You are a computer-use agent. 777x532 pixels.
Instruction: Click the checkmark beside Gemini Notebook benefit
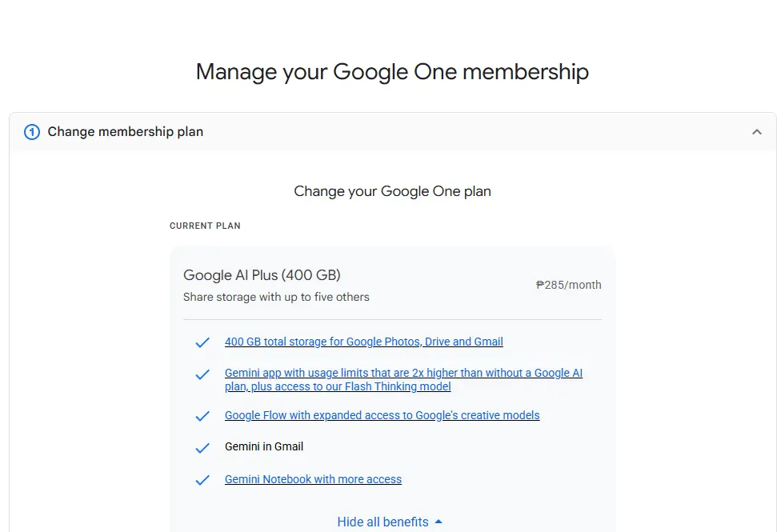(x=202, y=480)
